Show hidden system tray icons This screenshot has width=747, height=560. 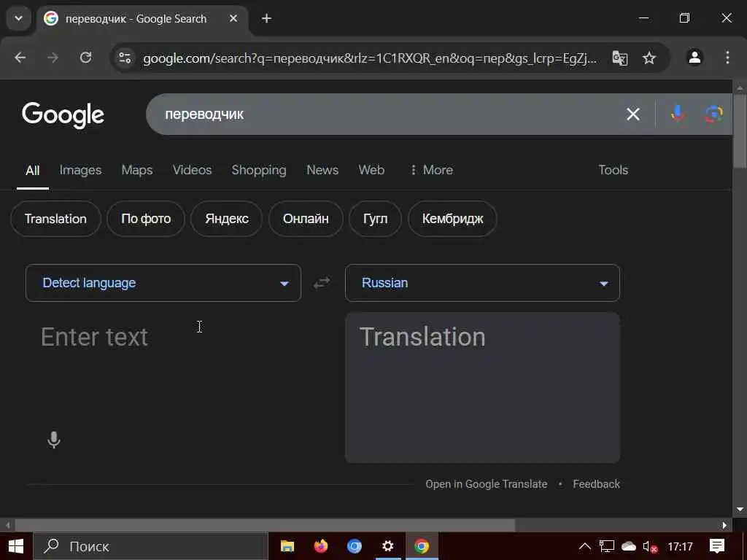click(x=584, y=547)
